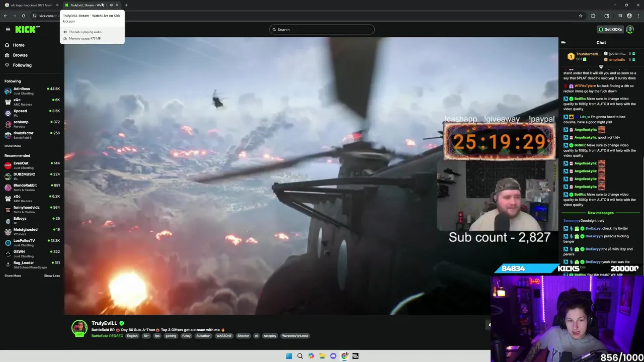Click the Get KICKs button
This screenshot has width=644, height=362.
[610, 30]
